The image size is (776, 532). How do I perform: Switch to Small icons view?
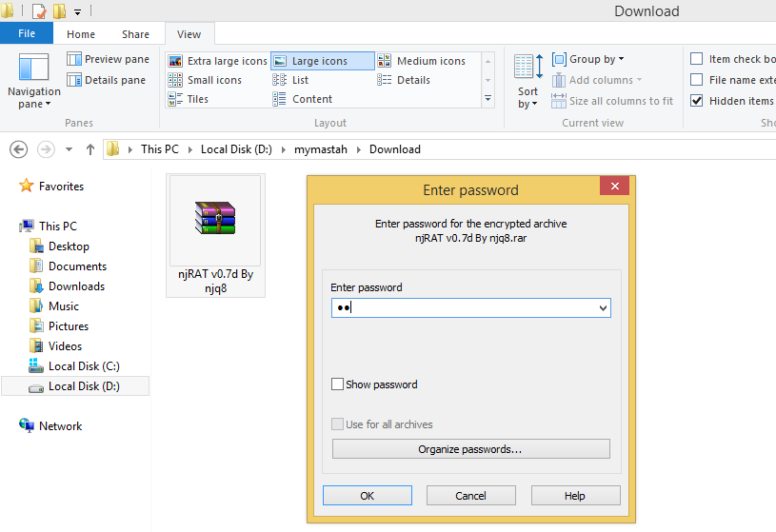(x=205, y=80)
